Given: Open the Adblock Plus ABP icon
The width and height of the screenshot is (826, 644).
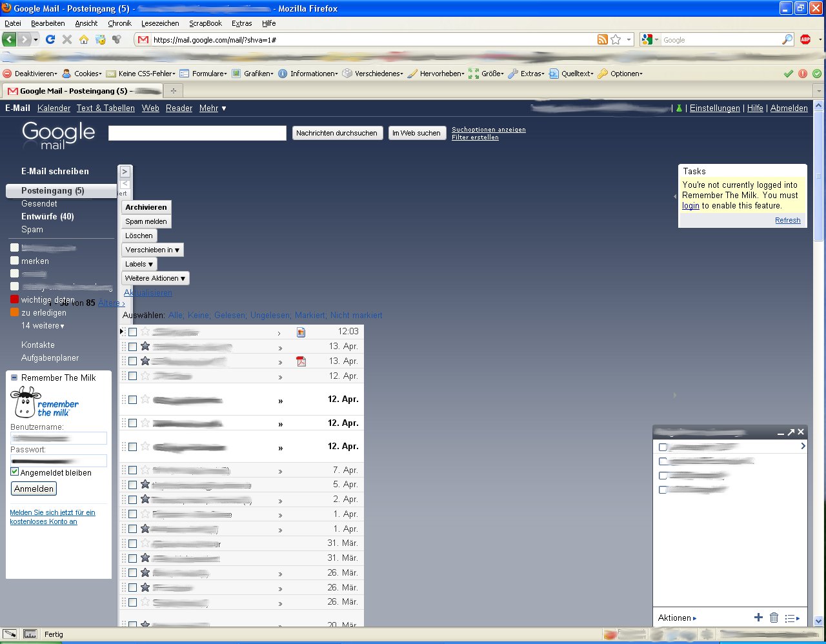Looking at the screenshot, I should point(805,39).
